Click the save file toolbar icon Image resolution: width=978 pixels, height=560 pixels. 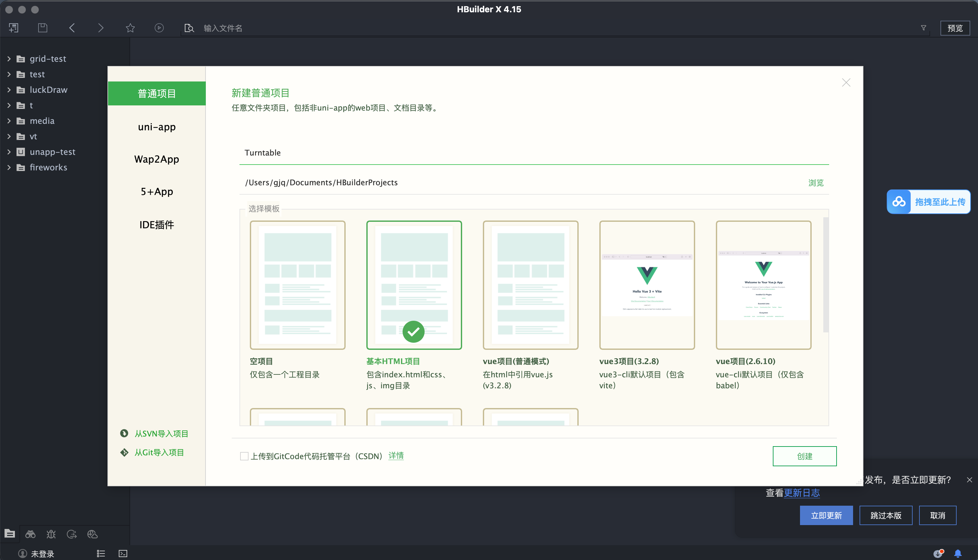click(x=43, y=28)
